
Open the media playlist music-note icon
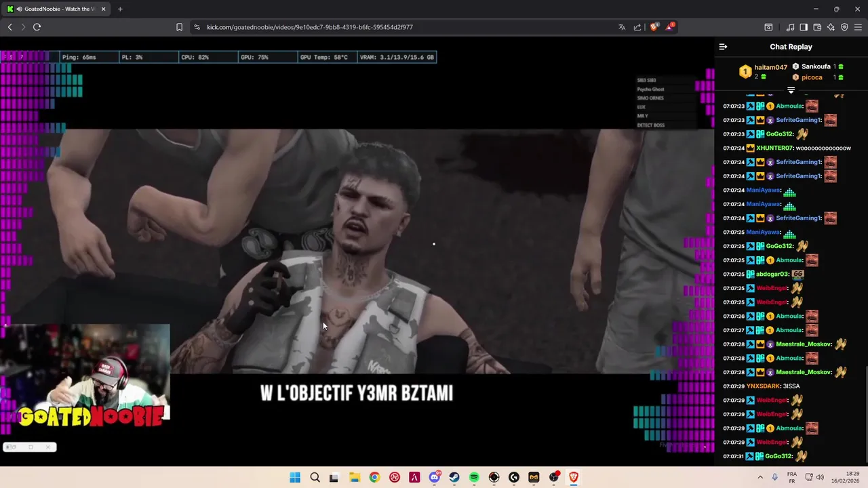click(790, 27)
